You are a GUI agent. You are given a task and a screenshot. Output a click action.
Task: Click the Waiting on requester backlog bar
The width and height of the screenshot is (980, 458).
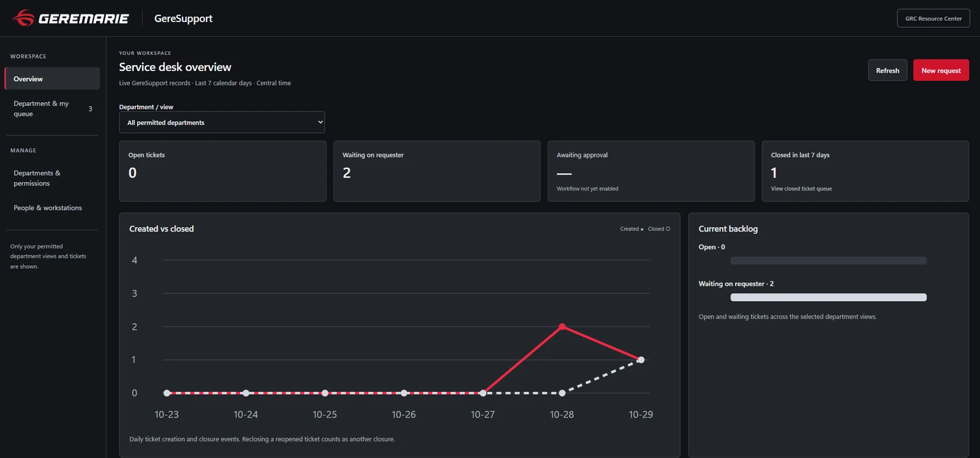[x=828, y=298]
